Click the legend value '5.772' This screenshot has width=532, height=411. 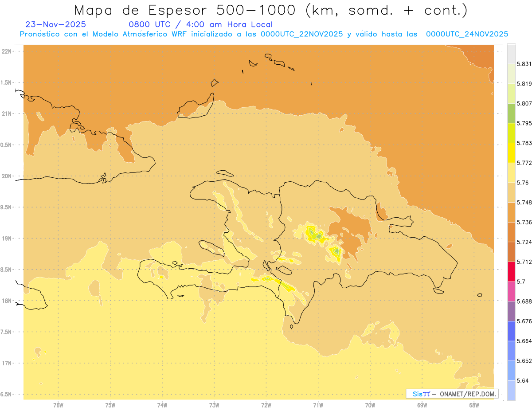pyautogui.click(x=524, y=163)
